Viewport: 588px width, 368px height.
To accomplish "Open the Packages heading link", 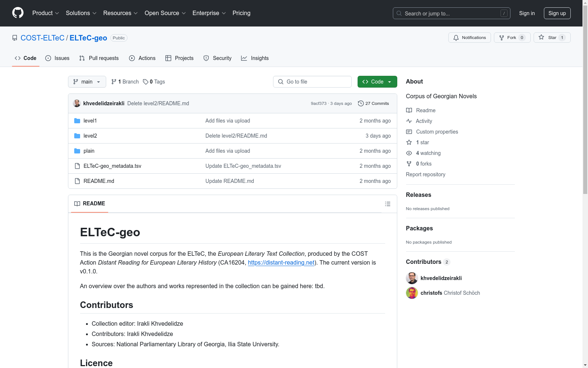I will point(419,228).
